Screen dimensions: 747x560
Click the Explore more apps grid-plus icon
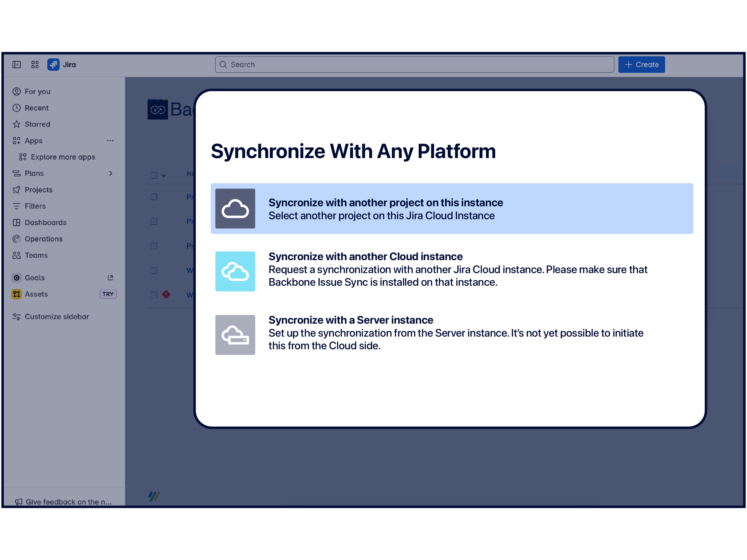(23, 157)
